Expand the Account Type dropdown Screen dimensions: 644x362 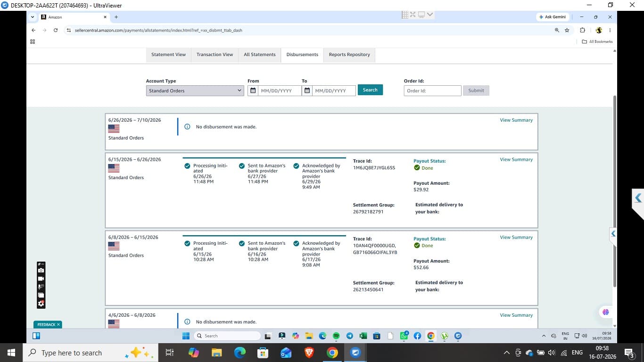click(x=195, y=90)
